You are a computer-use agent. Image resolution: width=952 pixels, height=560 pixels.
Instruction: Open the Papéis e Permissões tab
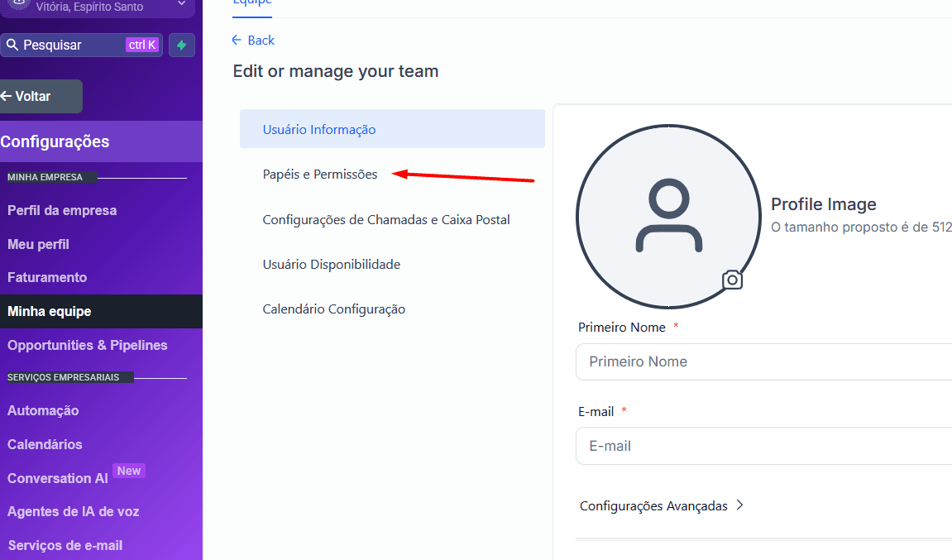(x=320, y=175)
